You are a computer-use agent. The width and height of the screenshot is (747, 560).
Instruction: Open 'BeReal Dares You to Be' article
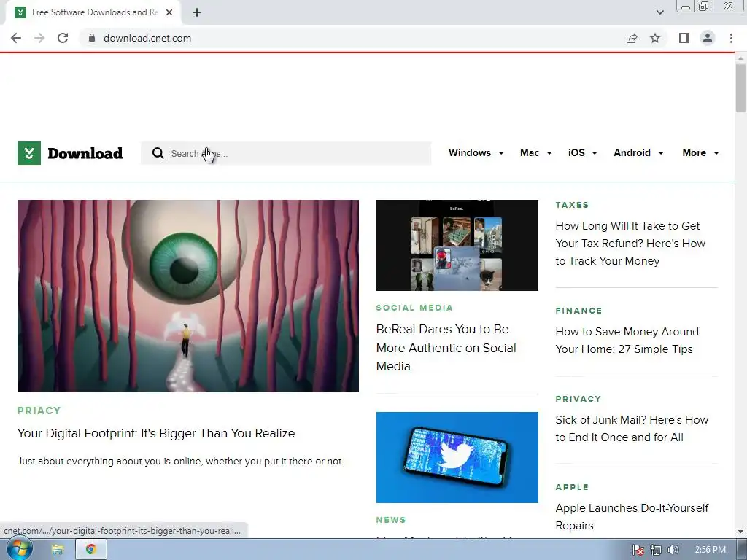(446, 348)
